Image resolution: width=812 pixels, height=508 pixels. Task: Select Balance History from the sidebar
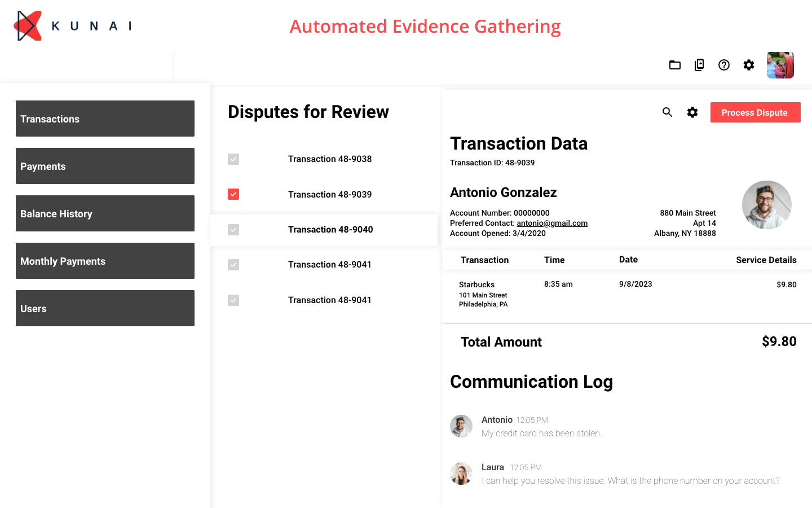pyautogui.click(x=105, y=213)
